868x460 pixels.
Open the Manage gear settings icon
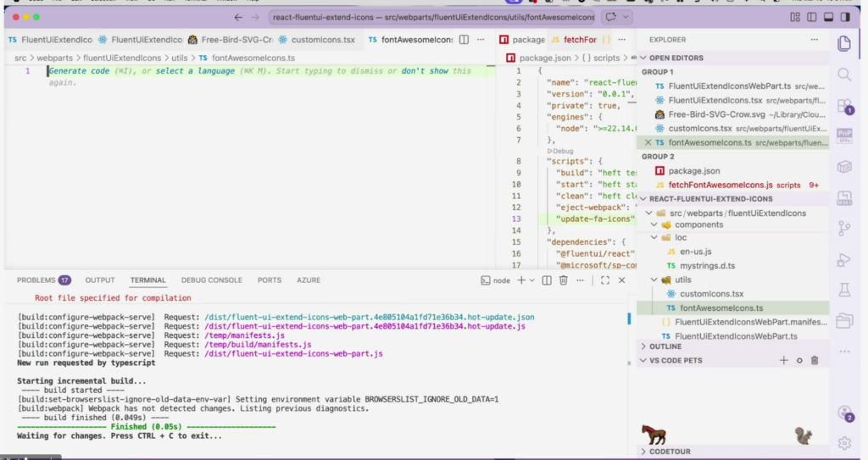[843, 442]
